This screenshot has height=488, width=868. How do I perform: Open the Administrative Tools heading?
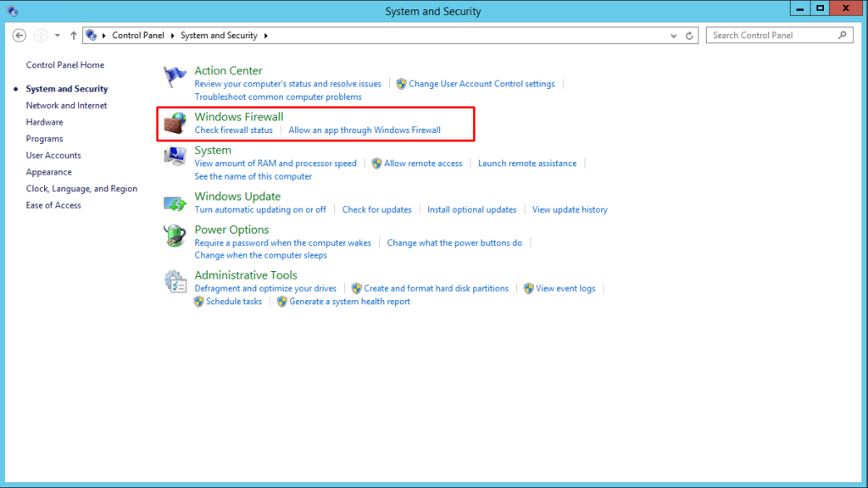click(246, 275)
